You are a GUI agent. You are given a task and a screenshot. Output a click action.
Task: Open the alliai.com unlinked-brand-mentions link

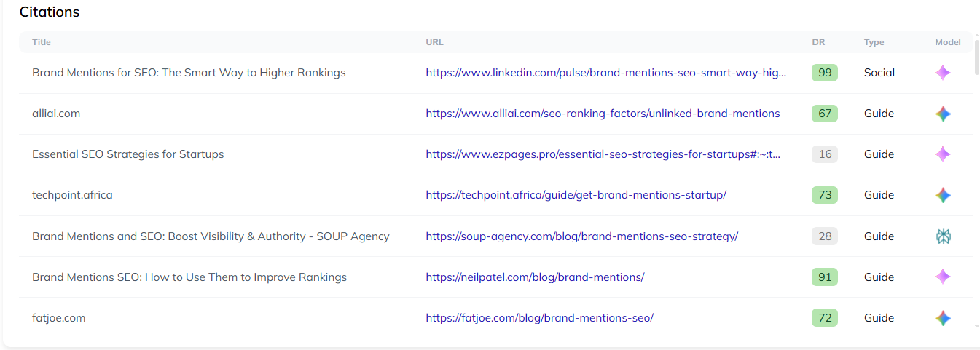pyautogui.click(x=603, y=114)
